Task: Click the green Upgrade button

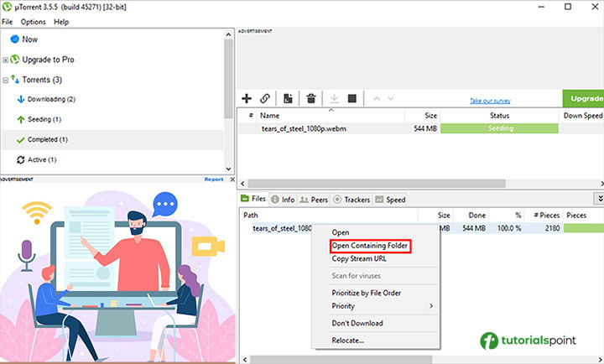Action: point(584,99)
